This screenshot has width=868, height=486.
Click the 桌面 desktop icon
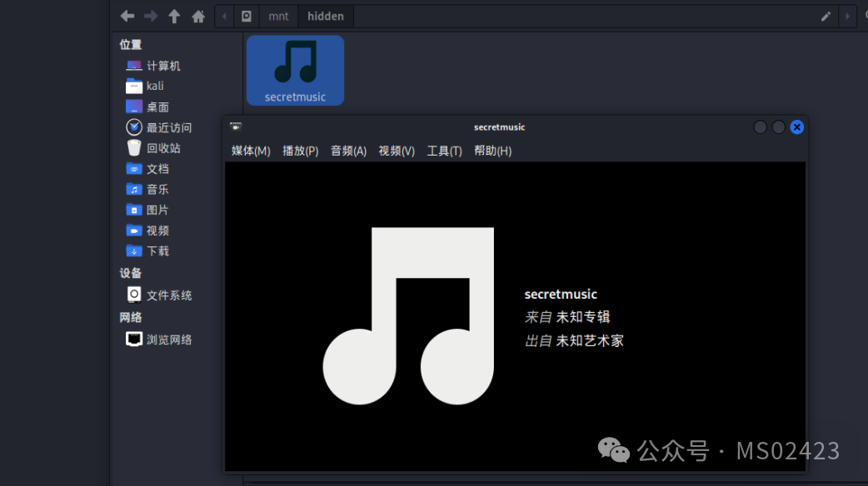pos(134,107)
